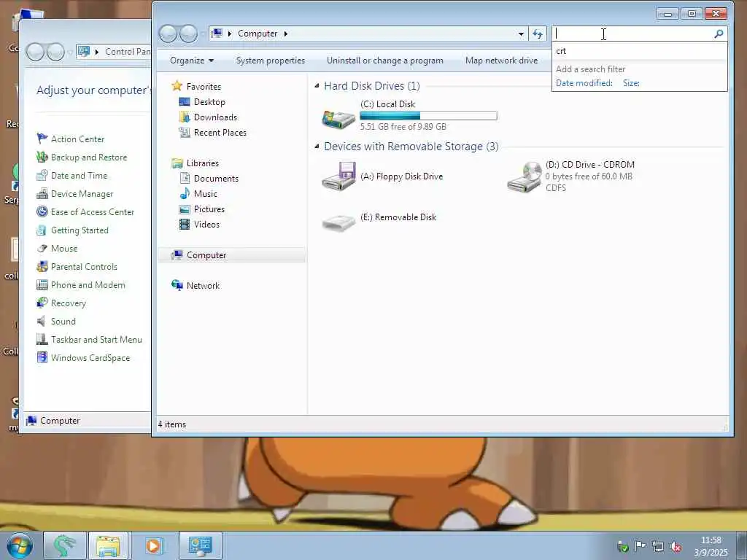Click Computer icon in address bar
This screenshot has height=560, width=747.
(x=217, y=34)
